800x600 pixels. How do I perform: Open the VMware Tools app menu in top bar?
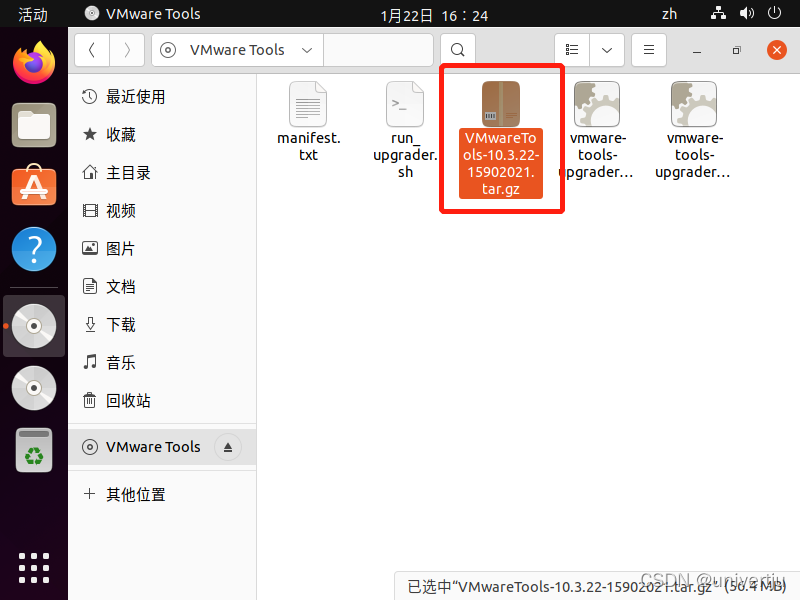[143, 14]
